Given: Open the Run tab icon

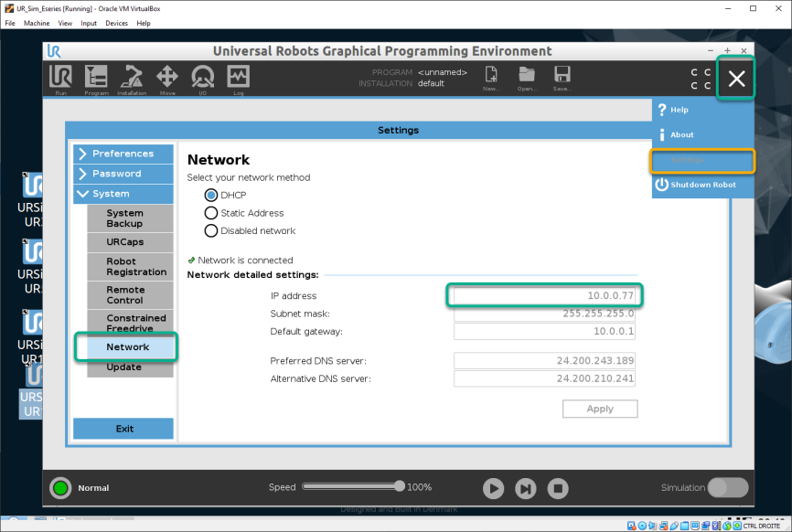Looking at the screenshot, I should (60, 80).
